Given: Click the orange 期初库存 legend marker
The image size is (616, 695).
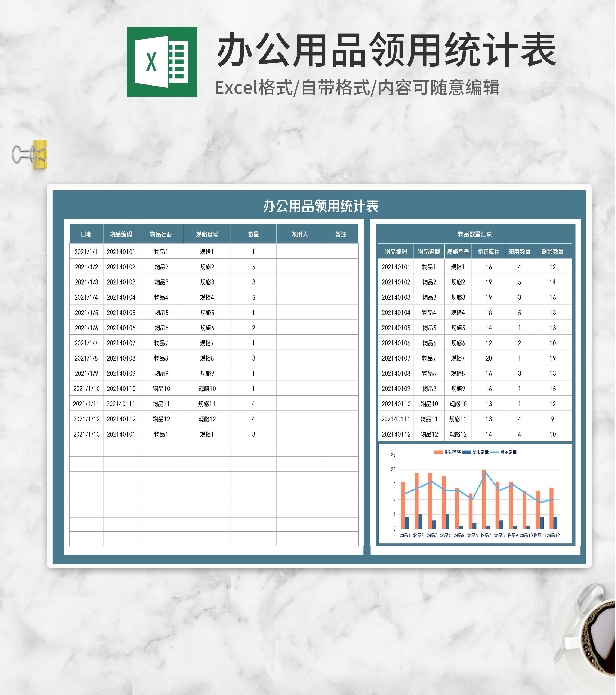Looking at the screenshot, I should click(x=439, y=452).
